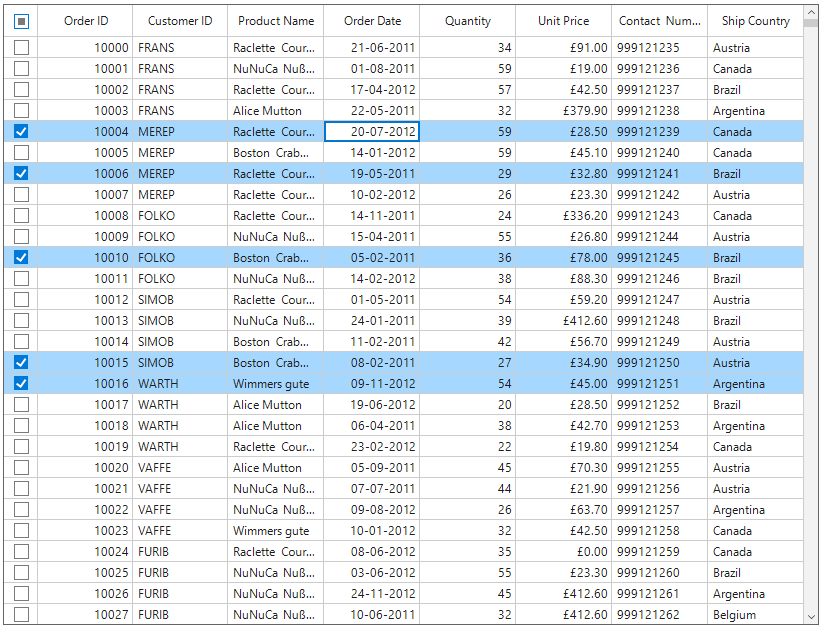Sort by the Order Date column header
This screenshot has height=630, width=825.
coord(372,21)
